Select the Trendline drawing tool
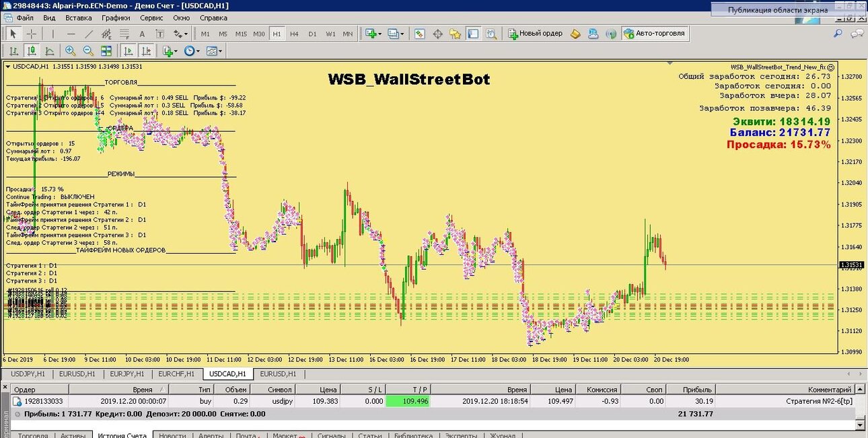The image size is (868, 438). tap(89, 34)
